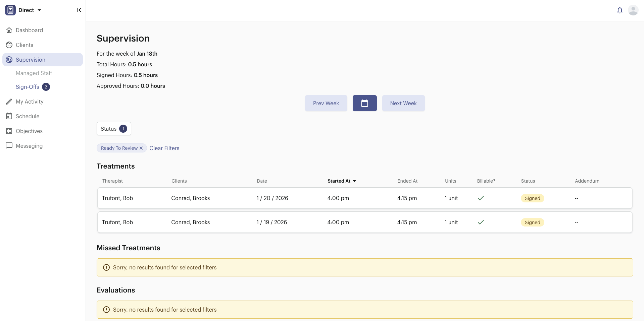Go to Sign-Offs page

pos(28,87)
